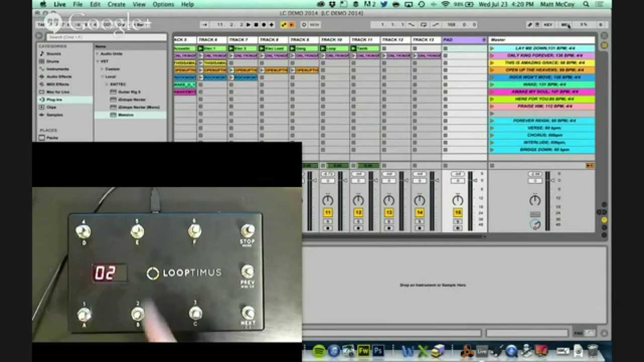Open the File menu

click(x=77, y=5)
